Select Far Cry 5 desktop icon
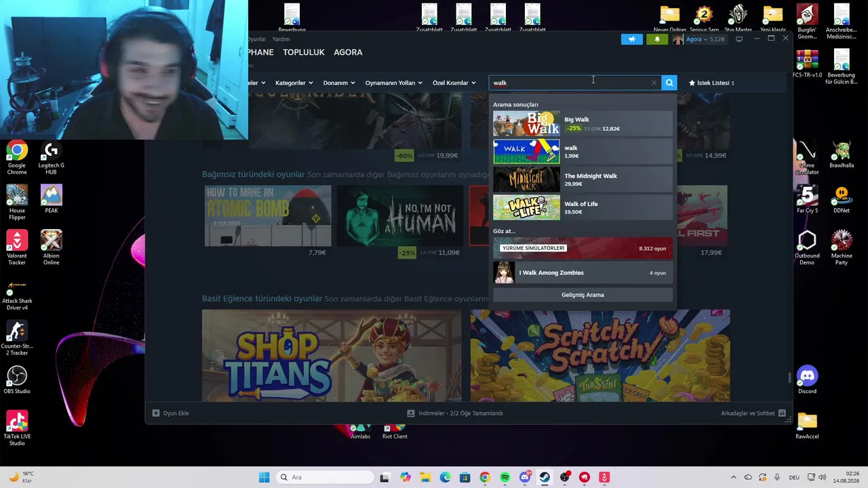The height and width of the screenshot is (488, 868). tap(807, 200)
